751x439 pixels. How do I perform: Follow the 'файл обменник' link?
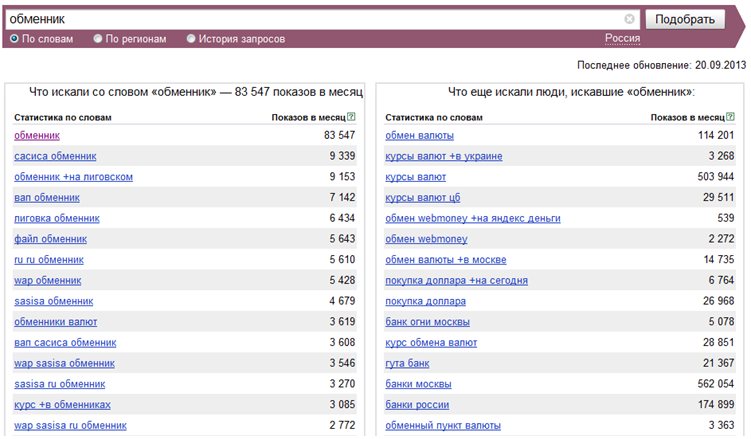(50, 239)
